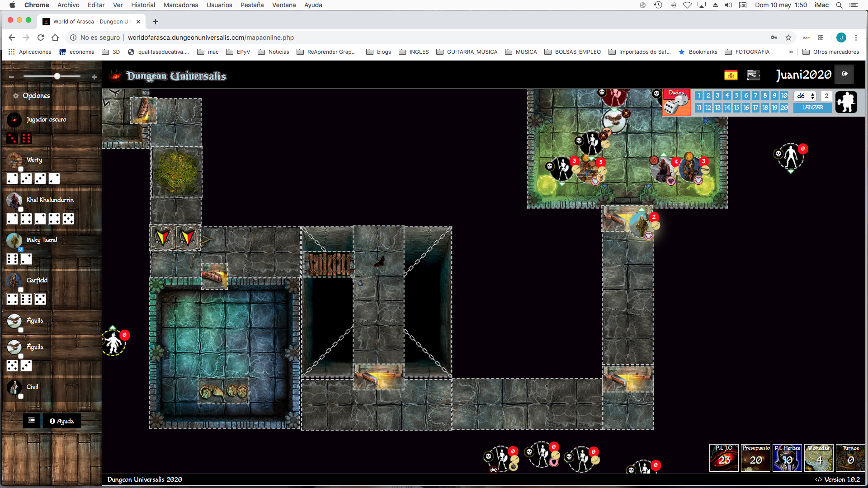Select Garfield character portrait
The image size is (868, 488).
click(x=14, y=281)
